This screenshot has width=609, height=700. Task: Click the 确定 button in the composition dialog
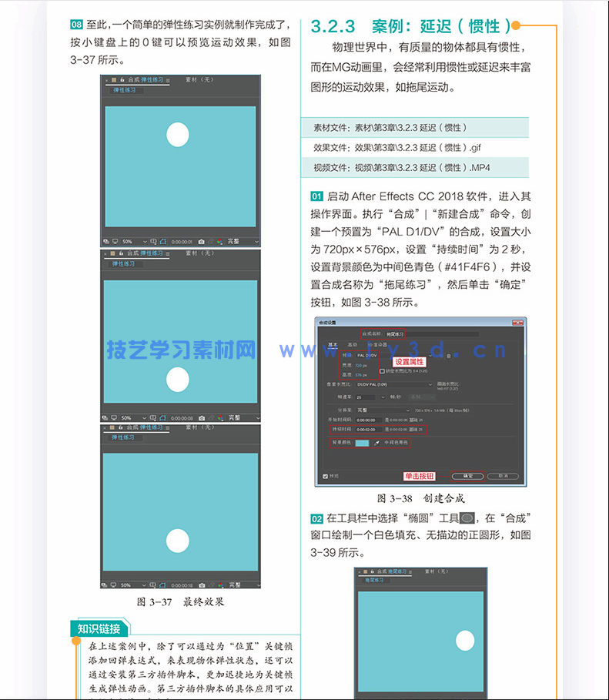point(468,477)
